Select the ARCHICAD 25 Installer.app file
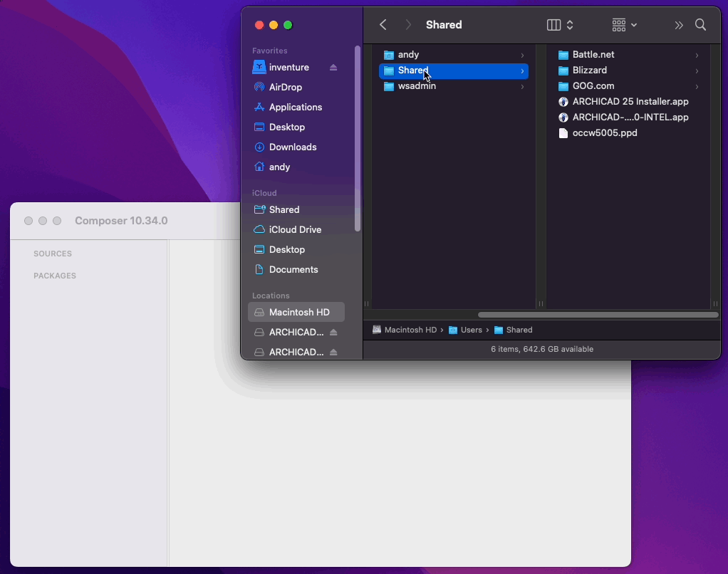The image size is (728, 574). click(x=630, y=102)
